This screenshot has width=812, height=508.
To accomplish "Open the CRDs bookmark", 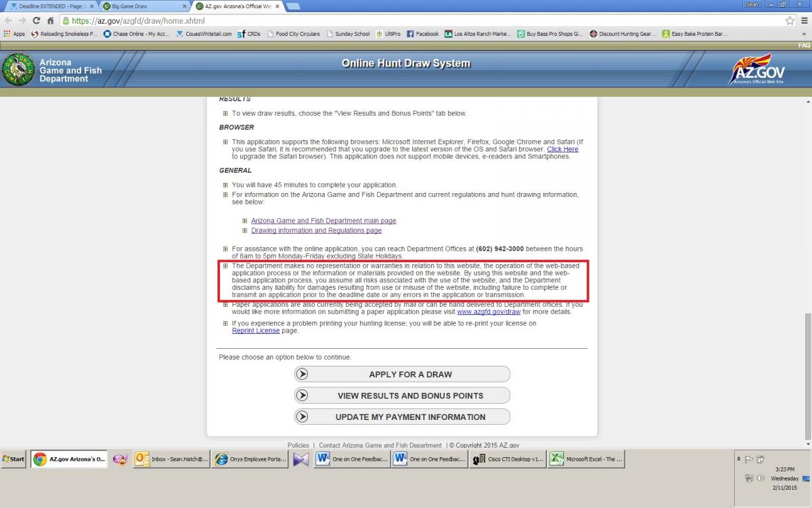I will (249, 33).
